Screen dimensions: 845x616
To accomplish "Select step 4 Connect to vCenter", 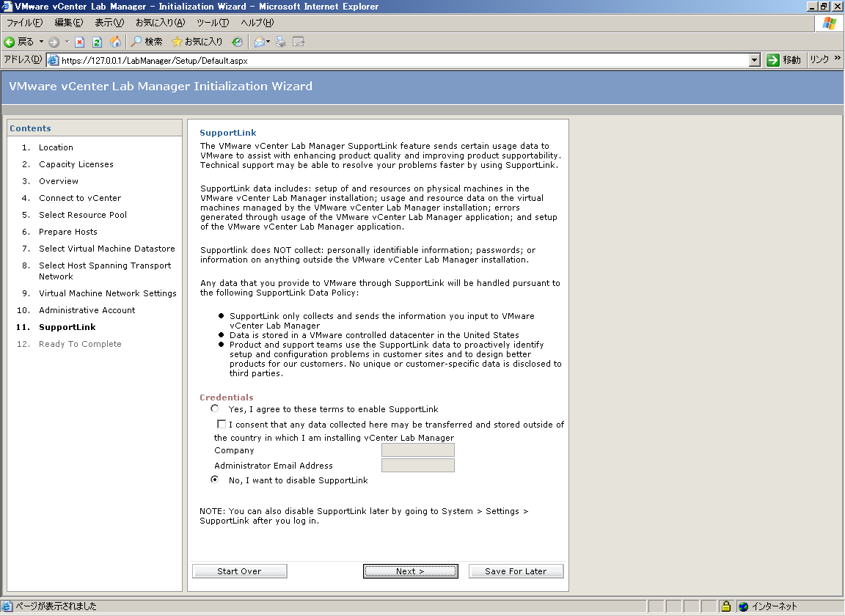I will click(80, 198).
